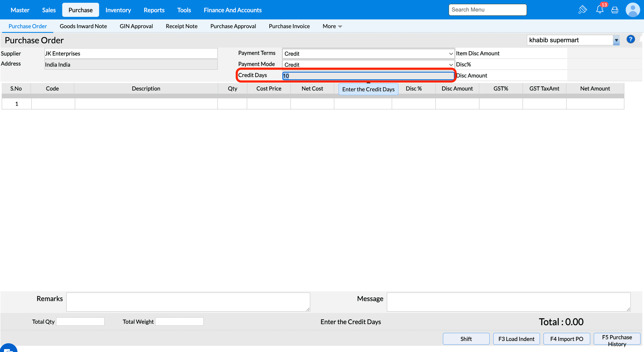
Task: Open chat widget icon at bottom left
Action: click(8, 349)
